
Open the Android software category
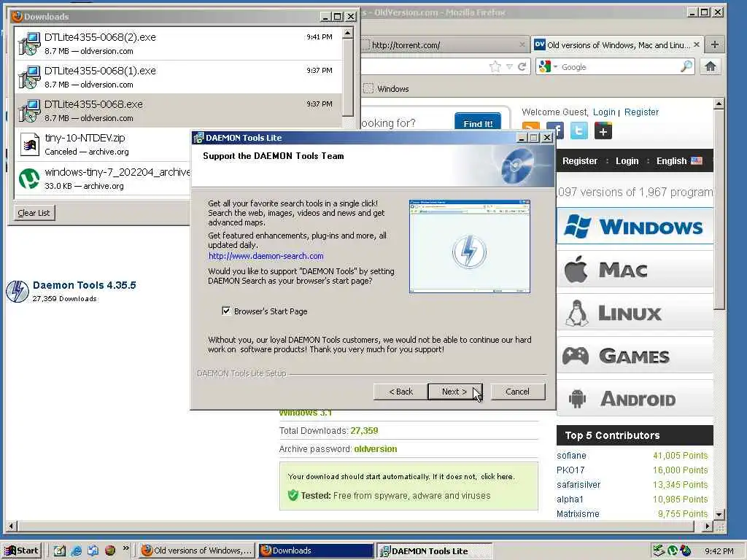pos(635,399)
